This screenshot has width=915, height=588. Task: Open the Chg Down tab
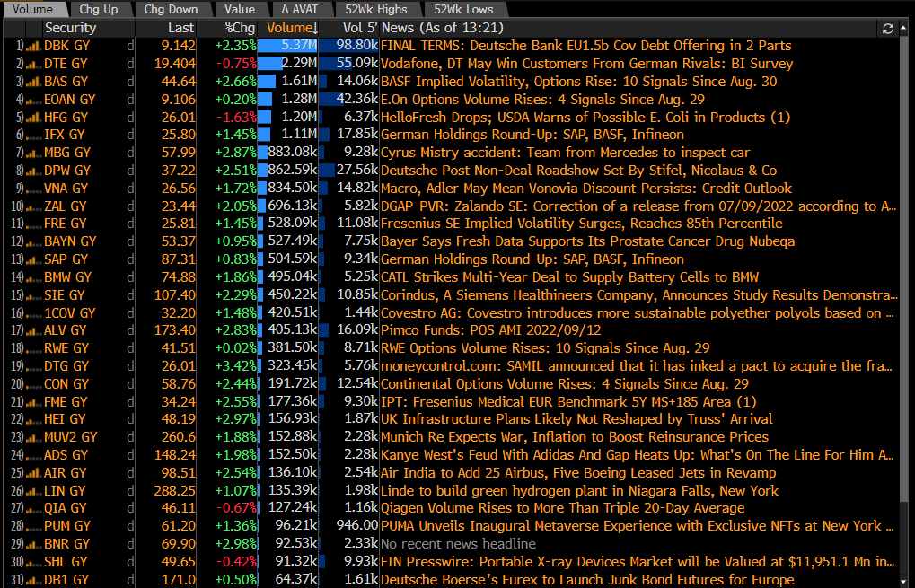[171, 9]
